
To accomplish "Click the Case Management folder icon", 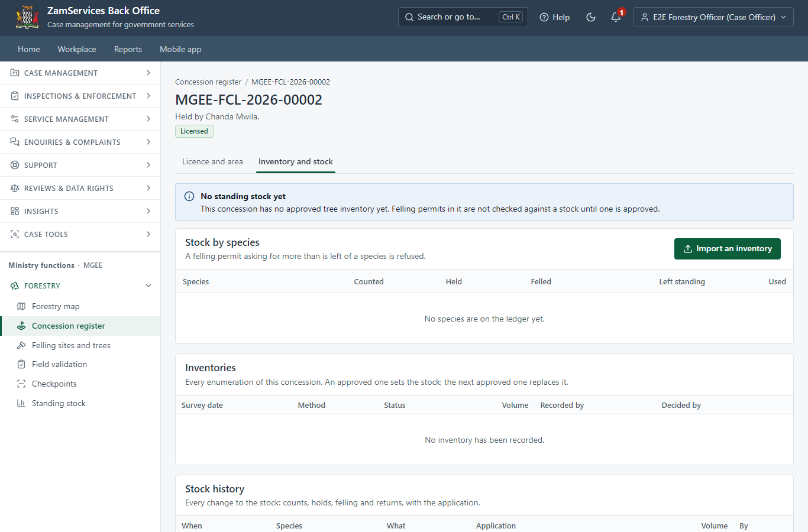I will pos(15,73).
